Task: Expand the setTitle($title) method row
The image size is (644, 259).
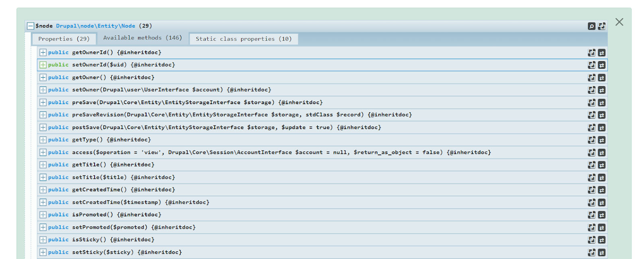Action: [x=43, y=177]
